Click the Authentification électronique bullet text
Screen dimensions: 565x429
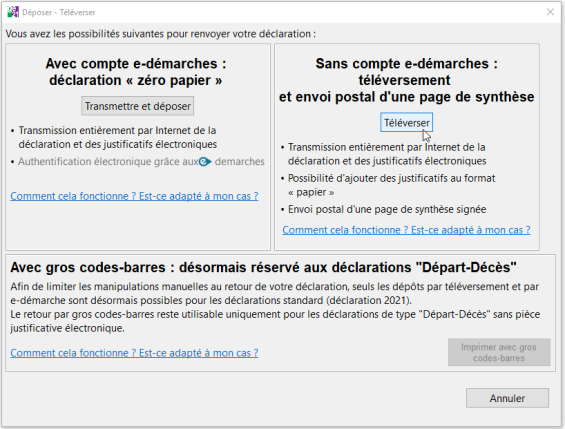click(x=142, y=162)
